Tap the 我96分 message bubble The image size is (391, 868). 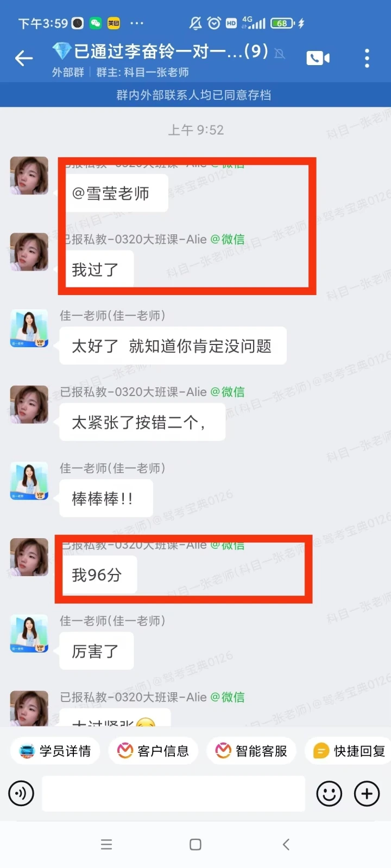pyautogui.click(x=97, y=575)
